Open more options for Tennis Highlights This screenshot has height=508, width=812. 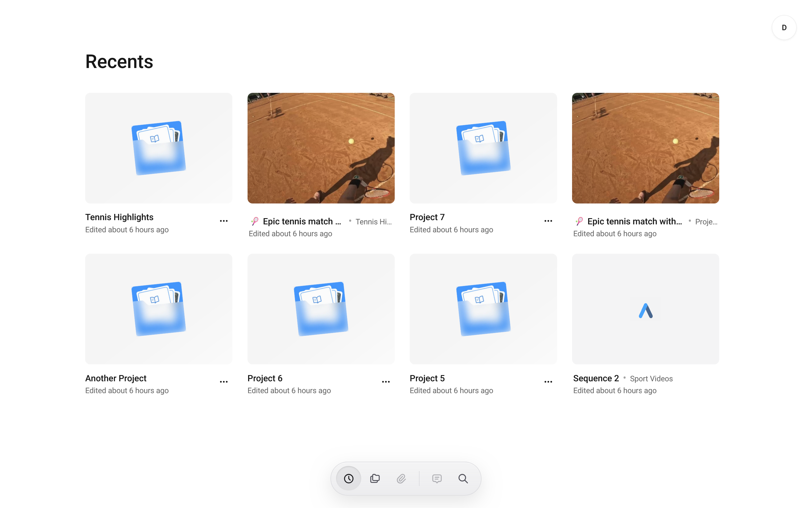tap(224, 221)
